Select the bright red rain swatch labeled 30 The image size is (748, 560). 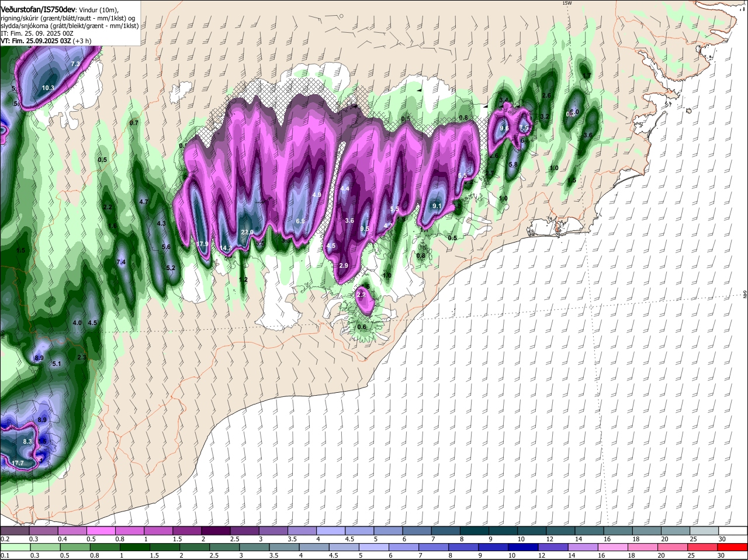pos(733,547)
